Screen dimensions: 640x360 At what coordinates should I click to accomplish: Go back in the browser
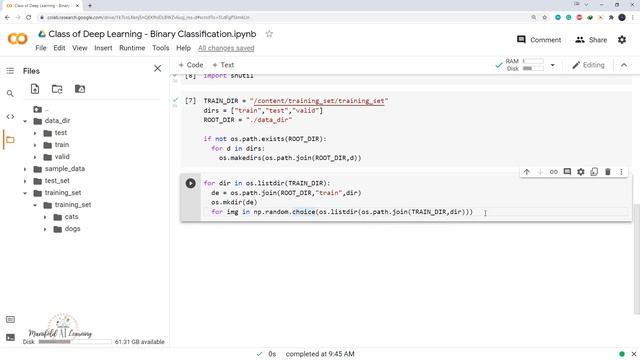(7, 17)
